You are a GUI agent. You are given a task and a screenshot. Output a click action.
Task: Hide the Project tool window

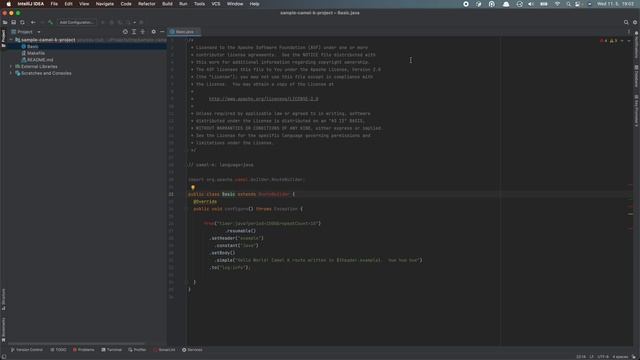162,32
